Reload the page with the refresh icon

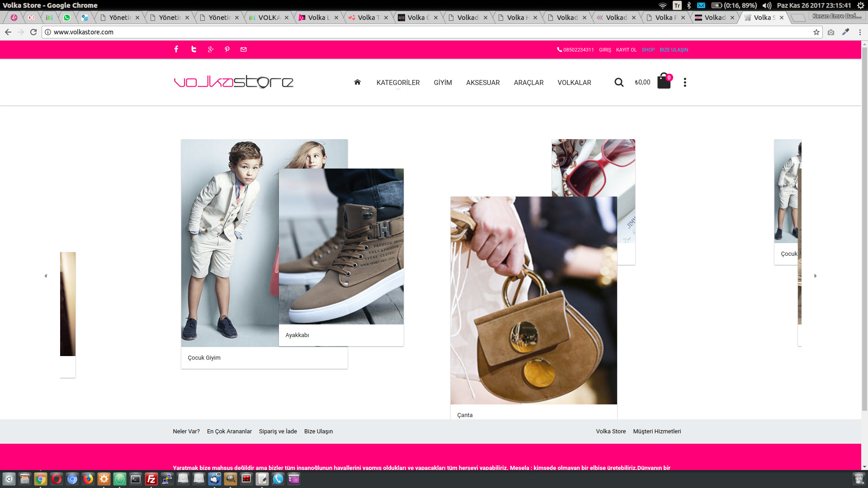(x=33, y=32)
